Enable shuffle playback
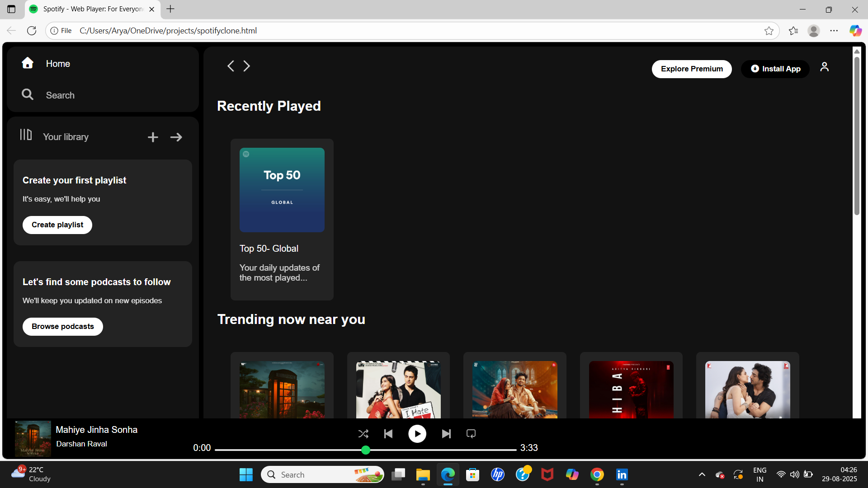This screenshot has width=868, height=488. click(x=363, y=433)
